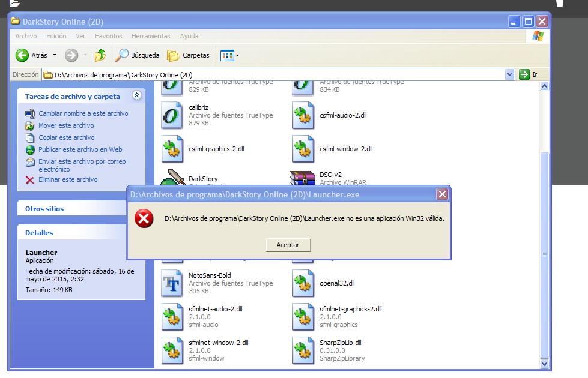Click Publicar este archivo en Web

tap(80, 149)
